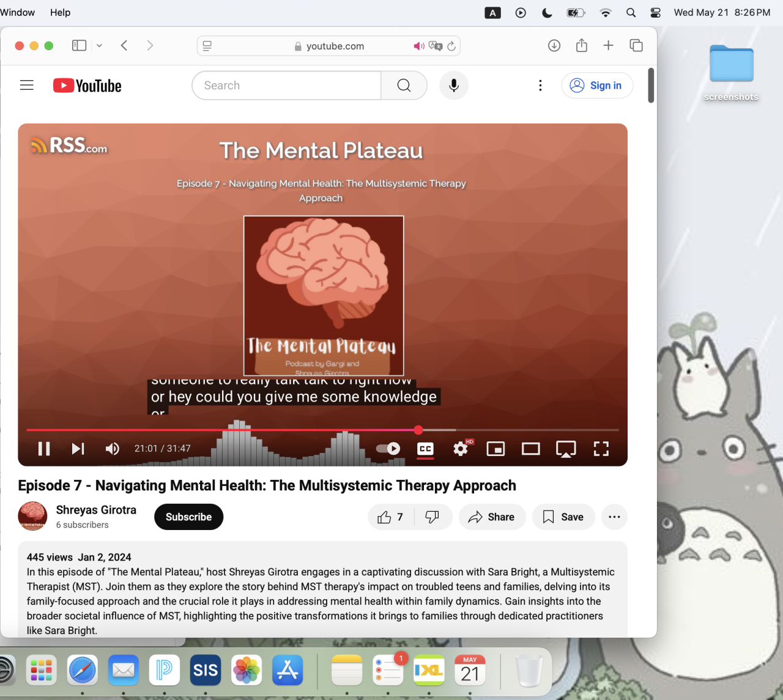Pause the podcast video
The image size is (783, 700).
tap(44, 449)
